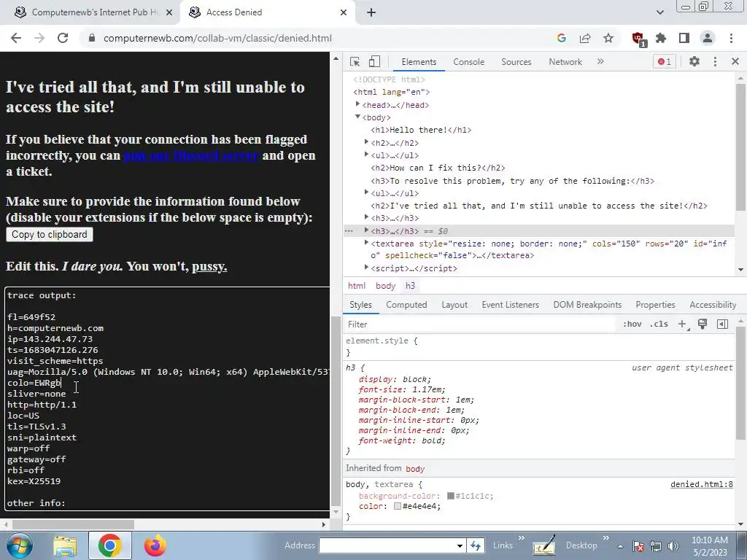Click the Styles filter input

(479, 324)
